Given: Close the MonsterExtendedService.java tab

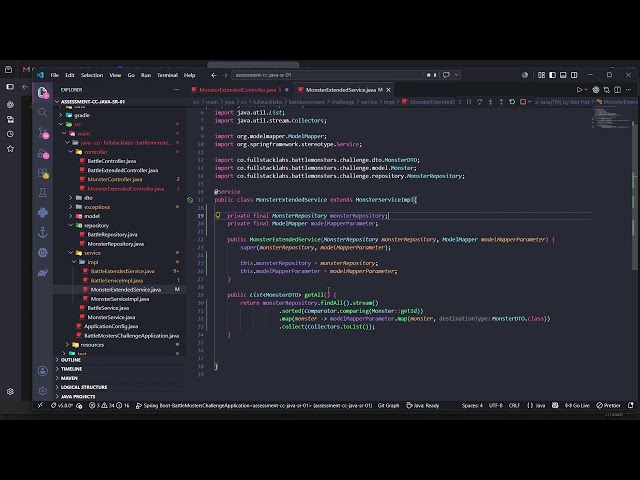Looking at the screenshot, I should [x=388, y=90].
